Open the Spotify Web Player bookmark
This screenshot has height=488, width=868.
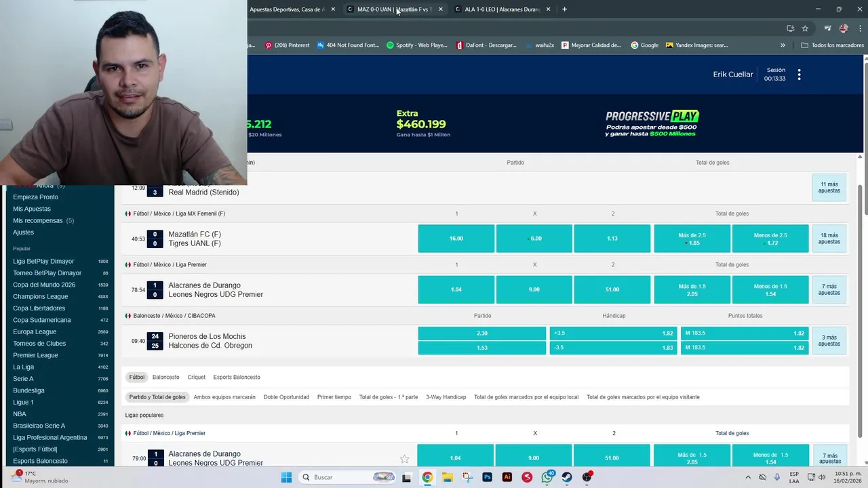(417, 45)
